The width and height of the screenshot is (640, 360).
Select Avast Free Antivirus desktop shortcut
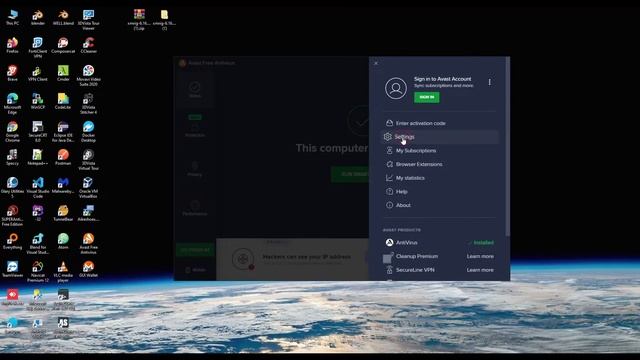point(89,243)
